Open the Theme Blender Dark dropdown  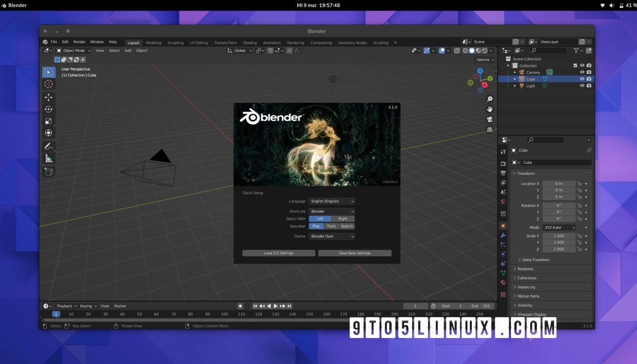click(332, 236)
